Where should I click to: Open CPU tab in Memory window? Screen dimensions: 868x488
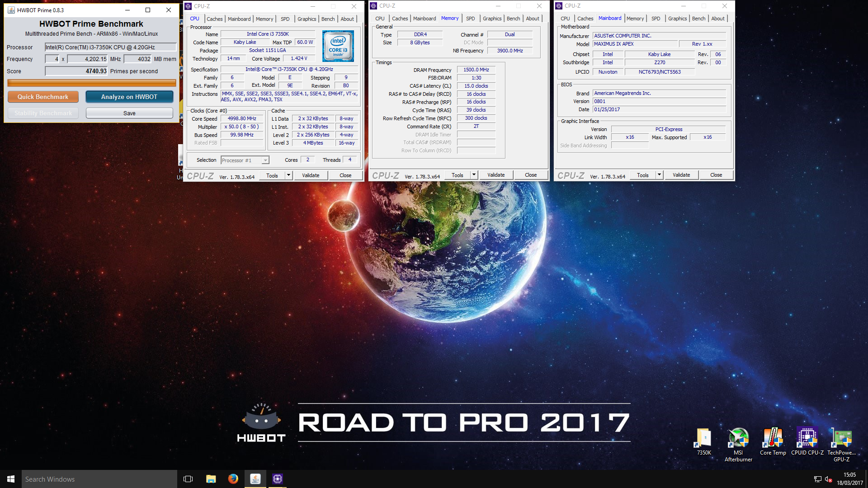pyautogui.click(x=380, y=19)
